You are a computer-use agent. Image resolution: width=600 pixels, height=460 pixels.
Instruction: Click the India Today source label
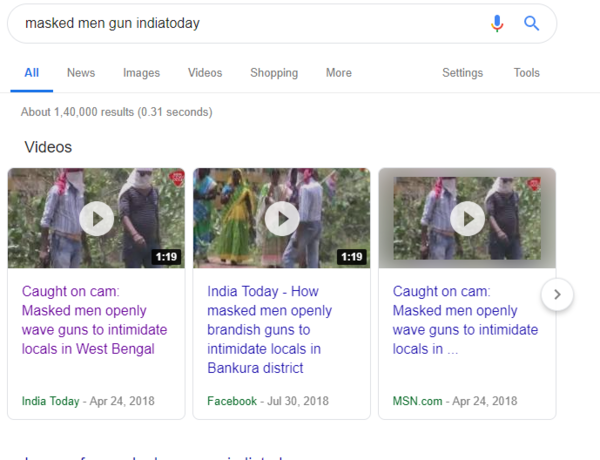[50, 401]
